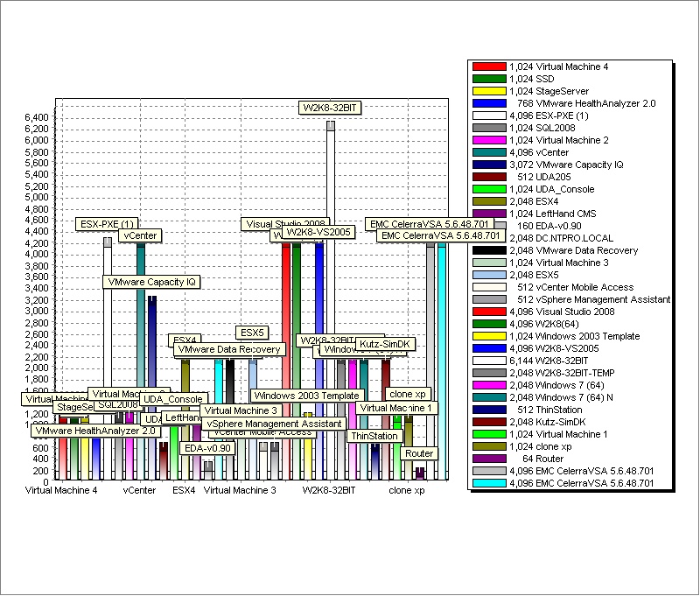Select y-axis value '6,400'
This screenshot has width=700, height=596.
click(x=37, y=117)
